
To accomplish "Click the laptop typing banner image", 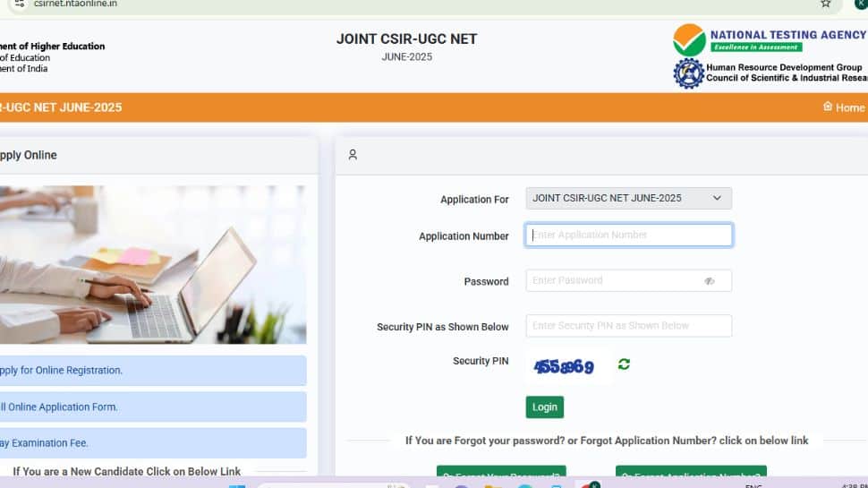I will pyautogui.click(x=153, y=265).
